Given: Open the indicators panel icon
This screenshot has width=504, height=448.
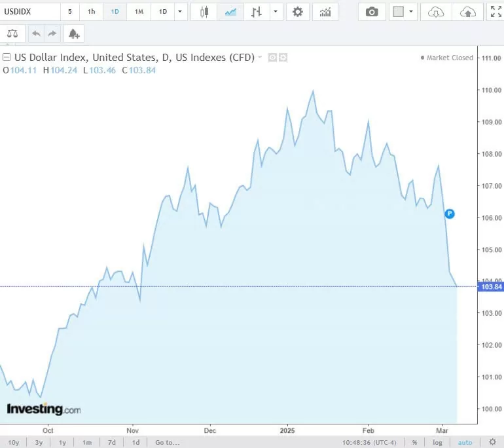Looking at the screenshot, I should 325,12.
